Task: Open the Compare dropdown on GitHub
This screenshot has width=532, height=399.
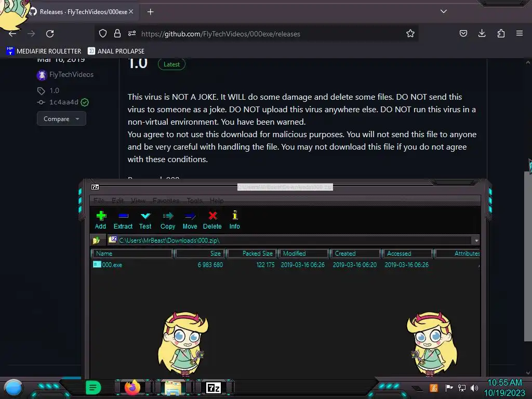Action: [x=61, y=119]
